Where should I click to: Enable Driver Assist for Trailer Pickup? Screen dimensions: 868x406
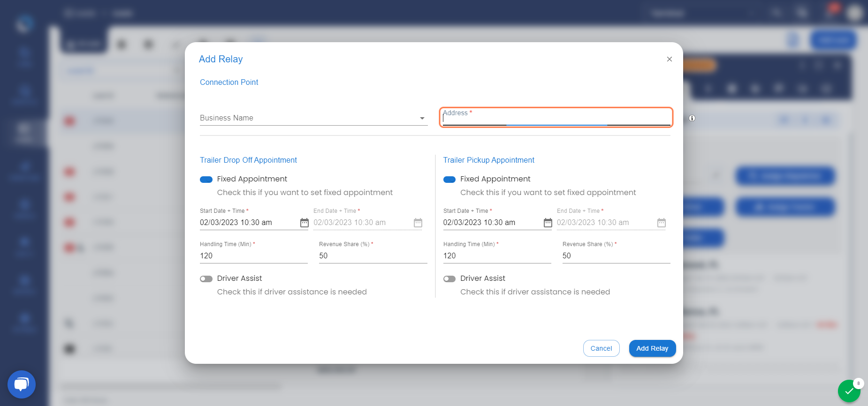pyautogui.click(x=449, y=279)
